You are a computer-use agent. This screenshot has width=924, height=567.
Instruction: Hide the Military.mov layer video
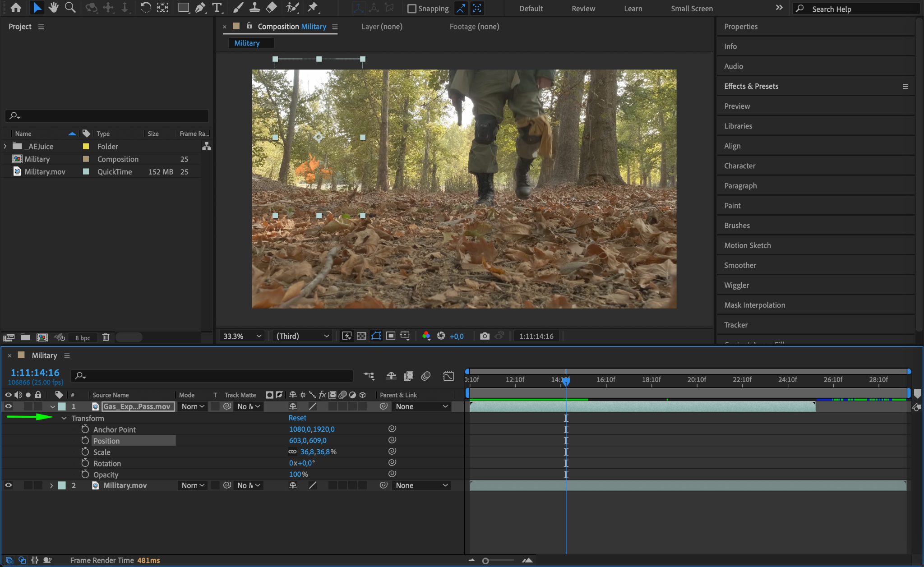click(x=8, y=485)
